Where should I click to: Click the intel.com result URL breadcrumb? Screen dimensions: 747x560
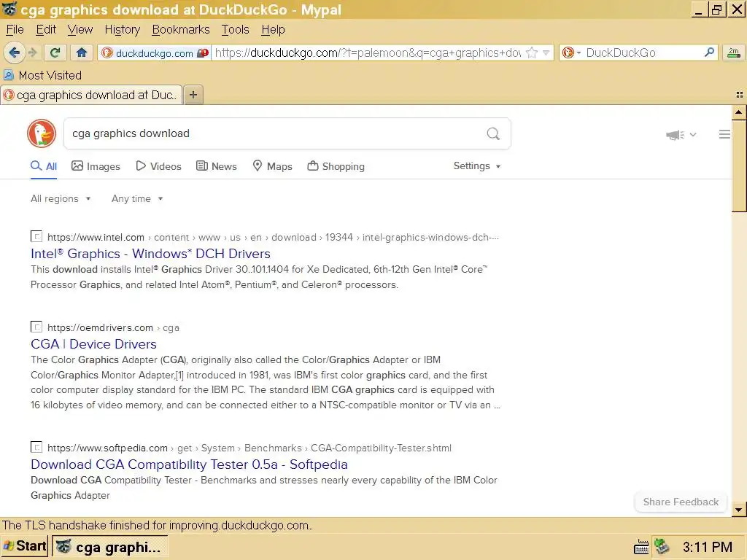(x=273, y=237)
